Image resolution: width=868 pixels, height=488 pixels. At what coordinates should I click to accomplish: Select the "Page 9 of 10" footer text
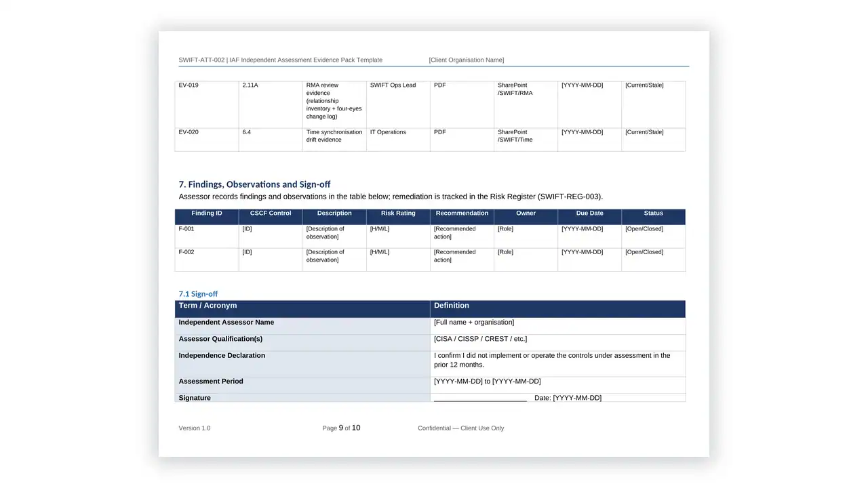(x=341, y=428)
